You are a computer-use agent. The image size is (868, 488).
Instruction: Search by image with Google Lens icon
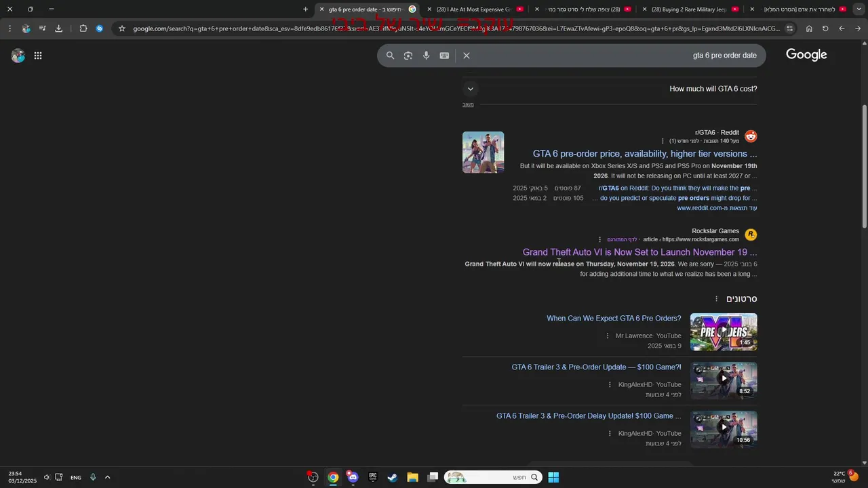[408, 56]
